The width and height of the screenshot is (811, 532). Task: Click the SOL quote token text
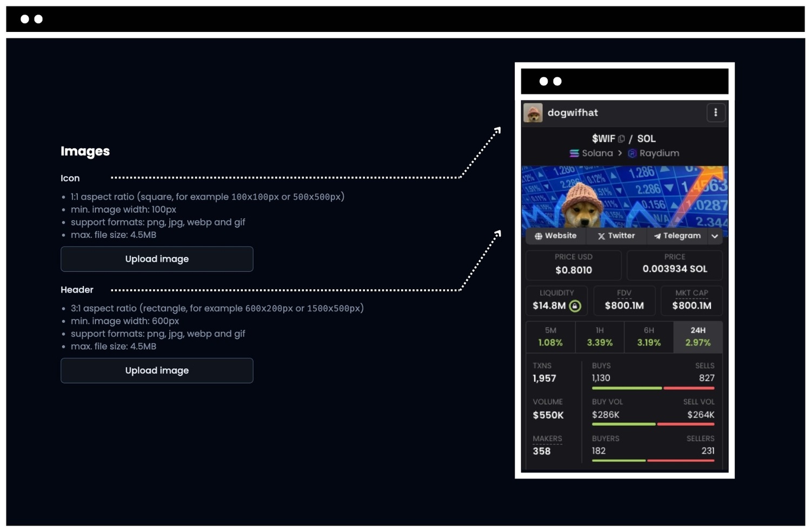[646, 139]
